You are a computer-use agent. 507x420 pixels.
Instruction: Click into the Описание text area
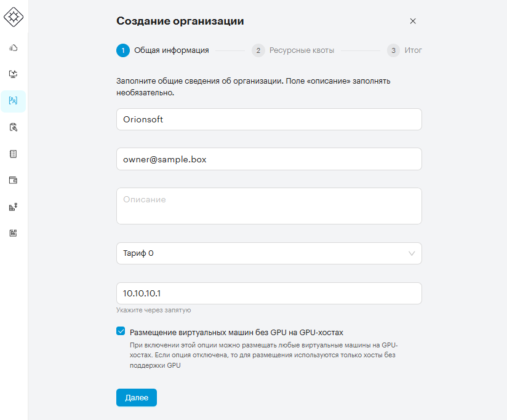pyautogui.click(x=269, y=206)
